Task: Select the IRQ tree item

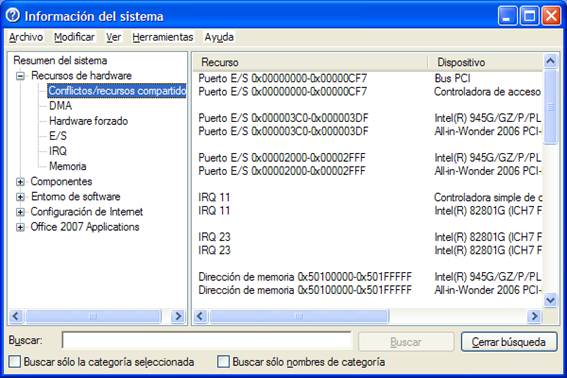Action: [58, 151]
